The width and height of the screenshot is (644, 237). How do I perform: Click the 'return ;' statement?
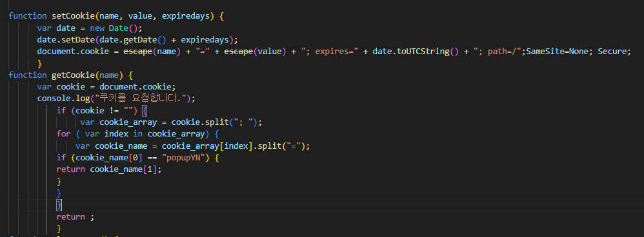pyautogui.click(x=75, y=217)
